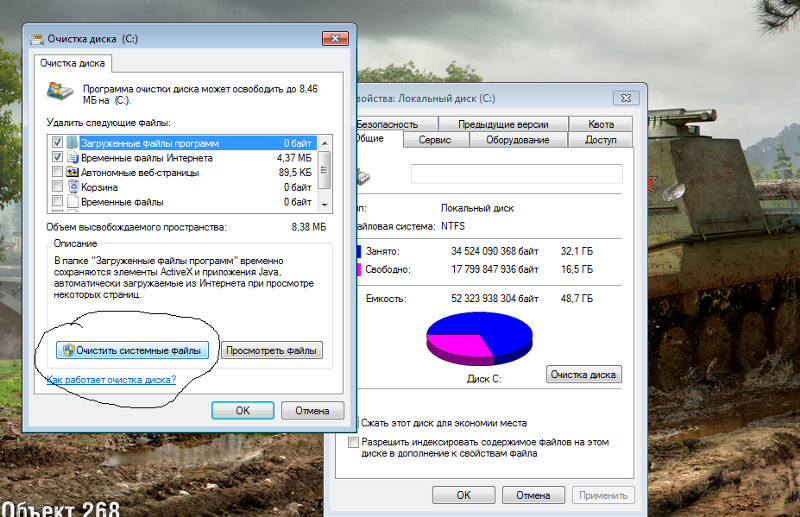
Task: Select the Корзина row text
Action: [99, 187]
